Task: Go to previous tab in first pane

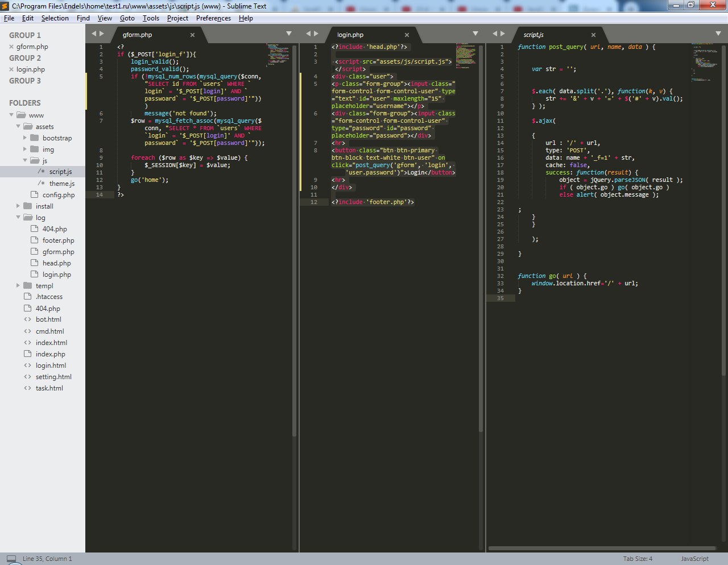Action: coord(94,34)
